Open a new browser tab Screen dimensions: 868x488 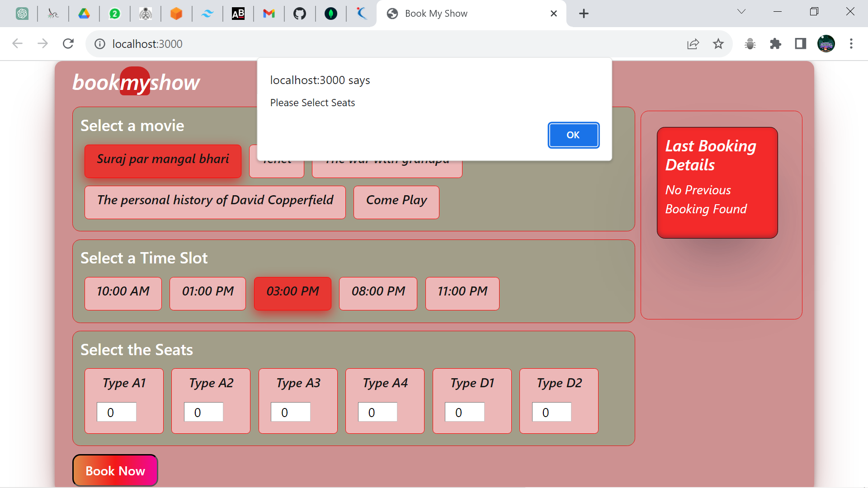pos(584,14)
